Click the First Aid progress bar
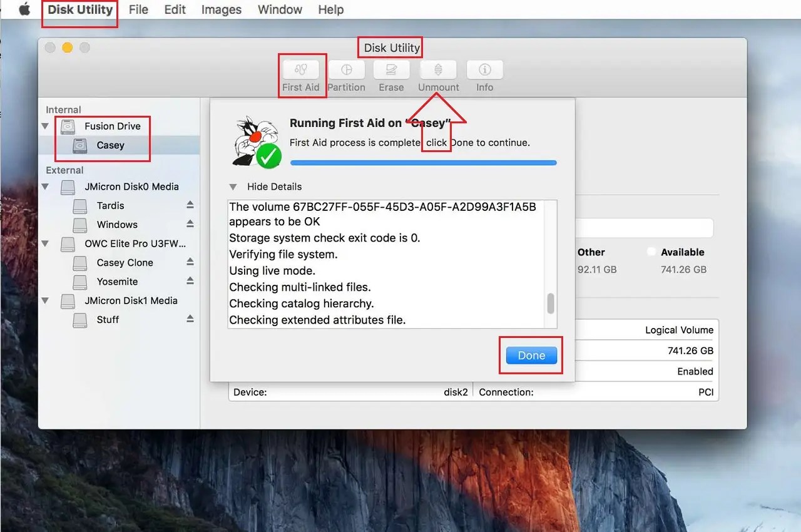Viewport: 801px width, 532px height. click(x=422, y=162)
